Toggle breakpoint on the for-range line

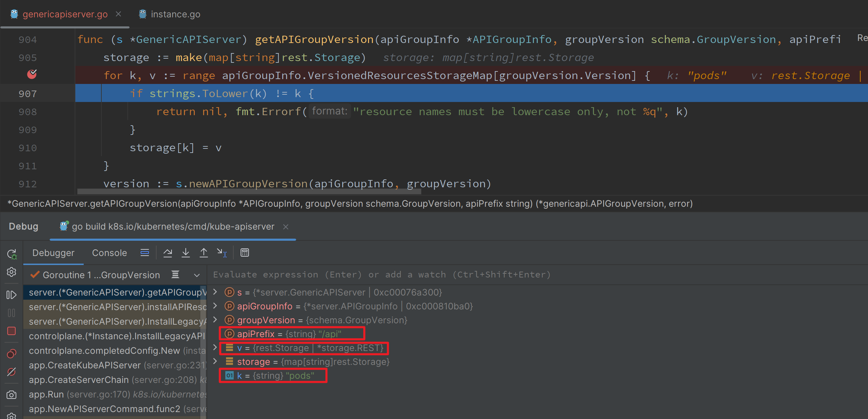[32, 74]
